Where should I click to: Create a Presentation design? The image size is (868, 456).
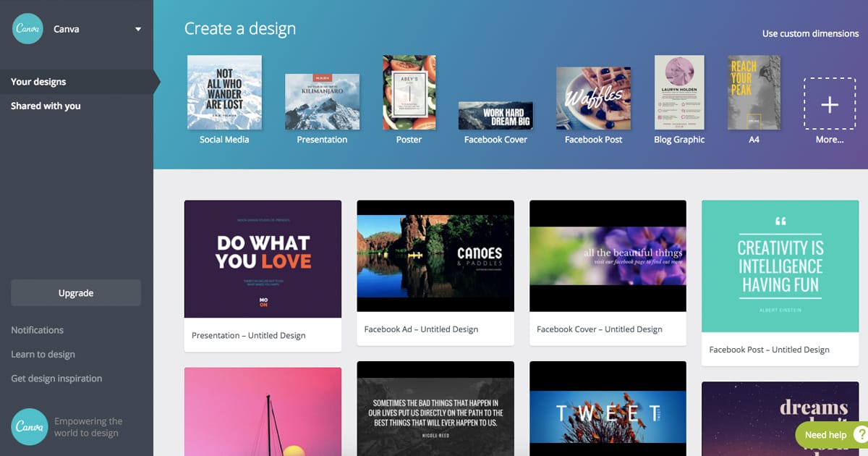tap(322, 101)
